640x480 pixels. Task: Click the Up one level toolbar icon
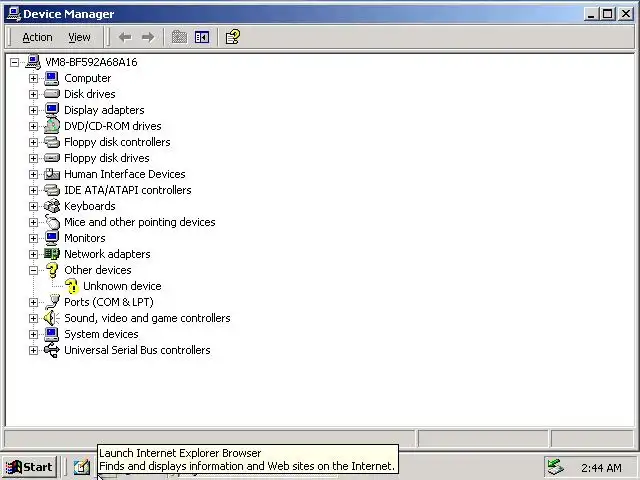click(x=179, y=37)
